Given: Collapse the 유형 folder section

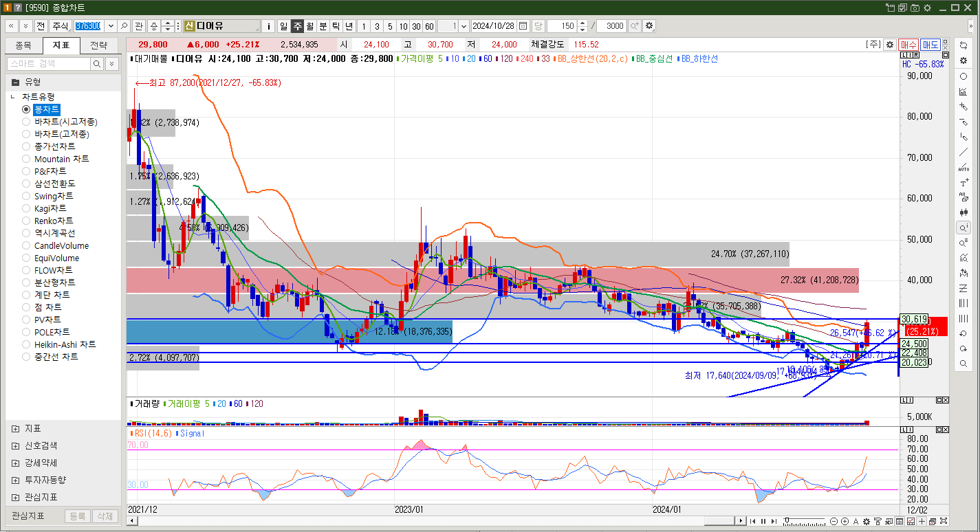Looking at the screenshot, I should tap(14, 81).
